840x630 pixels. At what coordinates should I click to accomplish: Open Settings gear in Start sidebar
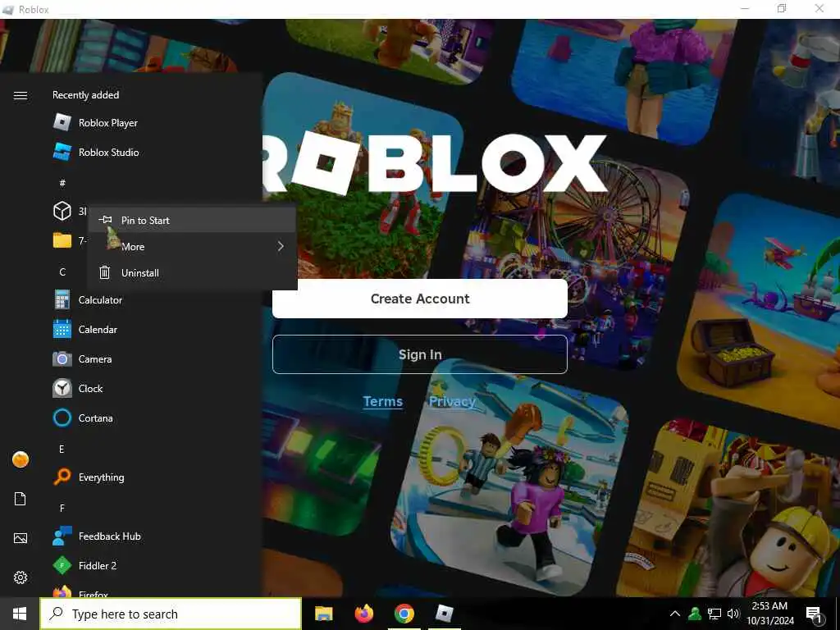click(21, 577)
